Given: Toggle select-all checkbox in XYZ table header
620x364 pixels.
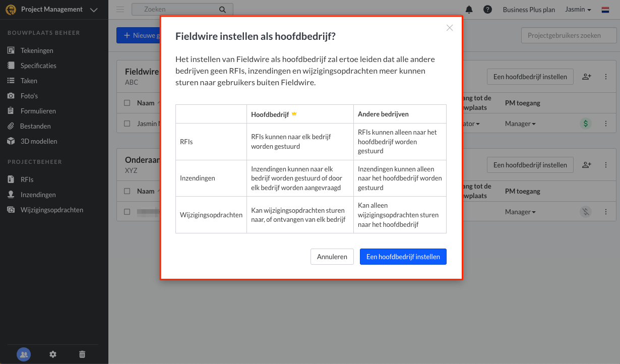Looking at the screenshot, I should (x=127, y=191).
